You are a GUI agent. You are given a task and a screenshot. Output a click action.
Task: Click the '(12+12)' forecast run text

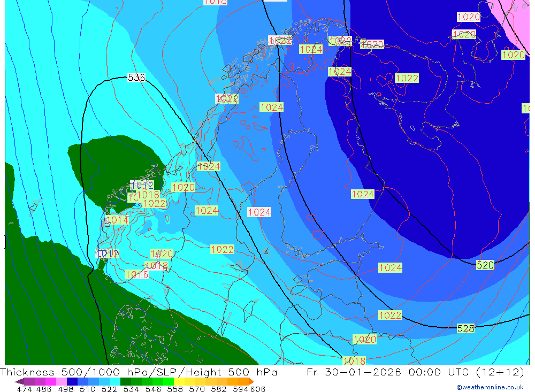[x=500, y=372]
